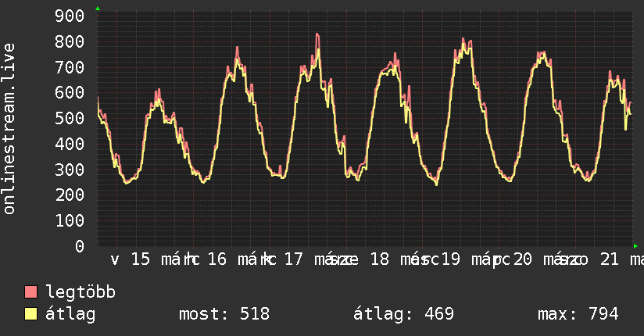Click the 600 y-axis label

(x=70, y=92)
